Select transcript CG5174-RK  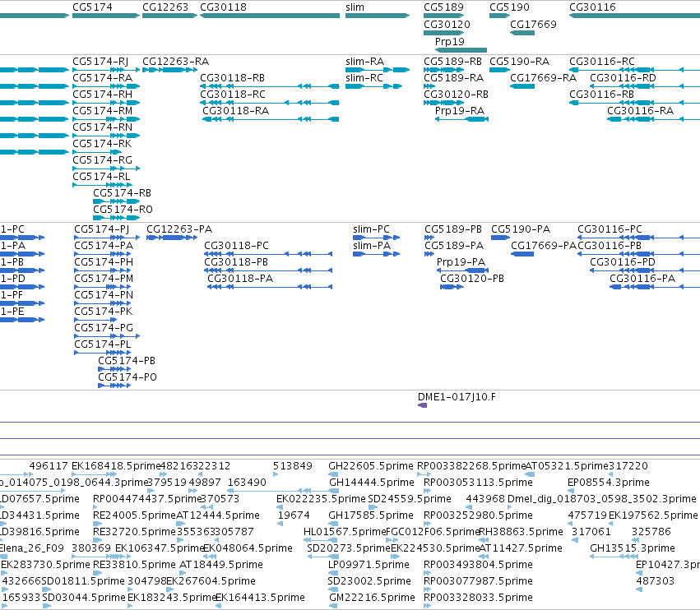(102, 144)
